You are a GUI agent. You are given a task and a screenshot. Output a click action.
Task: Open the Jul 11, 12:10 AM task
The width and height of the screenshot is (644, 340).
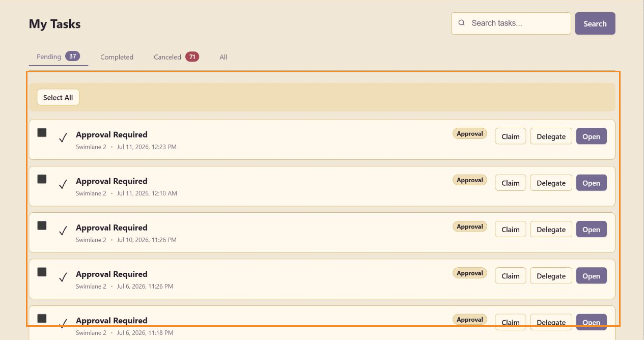point(592,183)
